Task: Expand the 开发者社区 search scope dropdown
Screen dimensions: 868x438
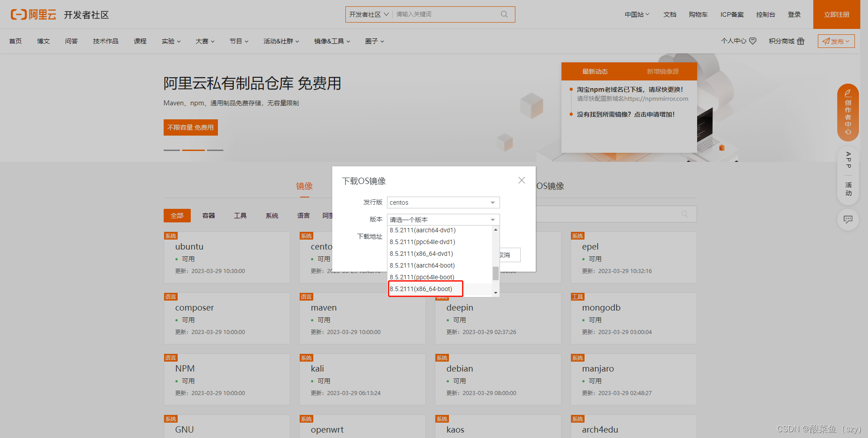Action: (369, 14)
